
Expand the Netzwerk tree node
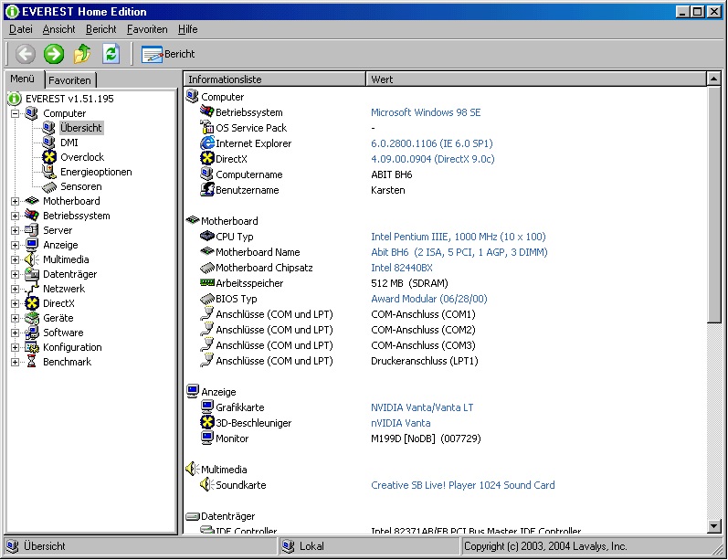(x=15, y=289)
